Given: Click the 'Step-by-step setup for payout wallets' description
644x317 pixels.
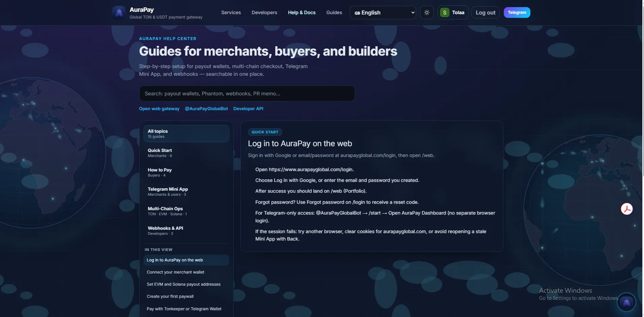Looking at the screenshot, I should pos(223,70).
